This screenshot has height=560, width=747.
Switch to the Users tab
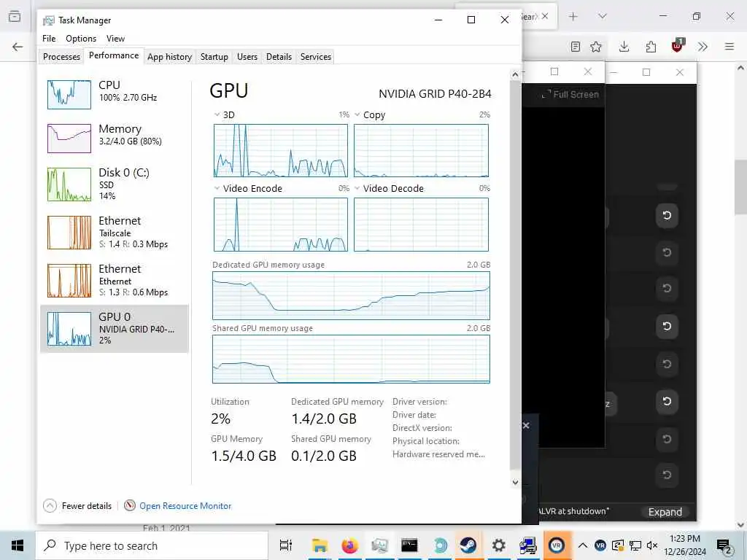click(x=247, y=57)
